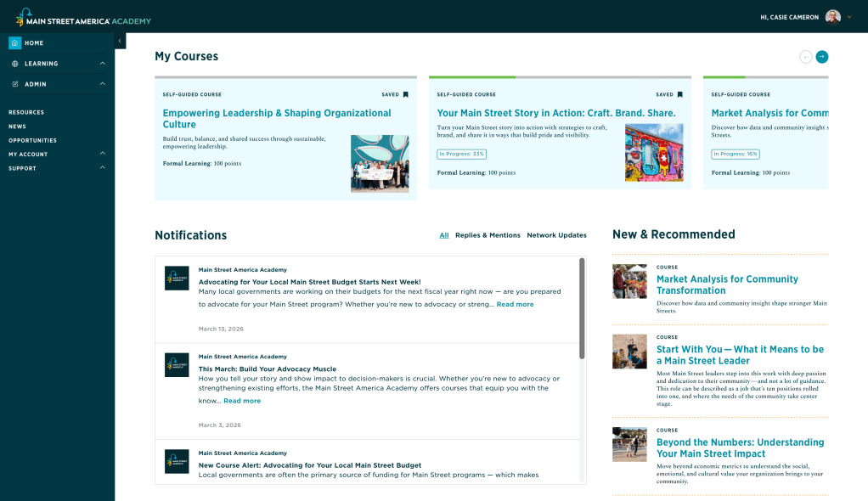Viewport: 868px width, 501px height.
Task: Toggle saved bookmark on Your Main Street Story
Action: pos(680,94)
